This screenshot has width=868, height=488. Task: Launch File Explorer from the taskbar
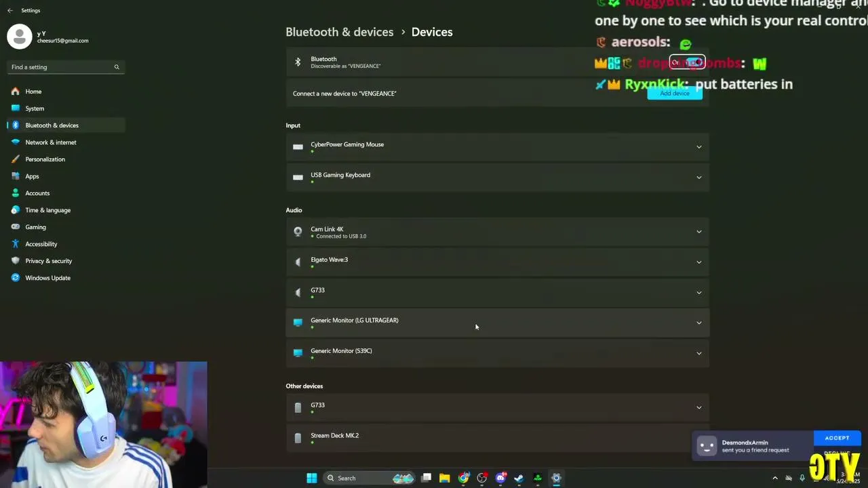pyautogui.click(x=444, y=478)
